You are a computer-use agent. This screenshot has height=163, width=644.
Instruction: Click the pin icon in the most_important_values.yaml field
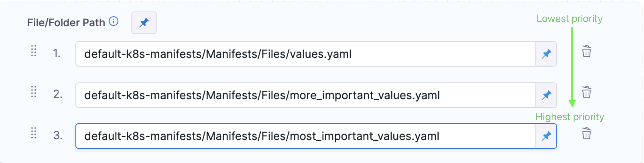[x=547, y=136]
